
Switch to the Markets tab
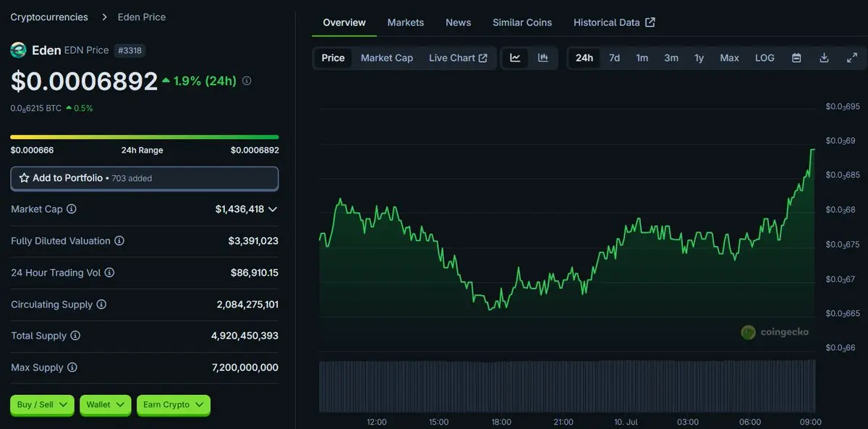(x=406, y=22)
